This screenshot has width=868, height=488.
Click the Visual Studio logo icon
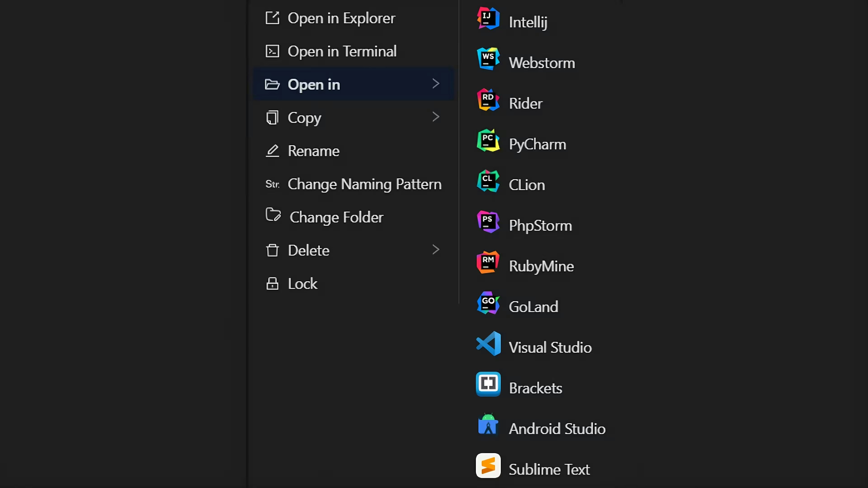[x=488, y=343]
